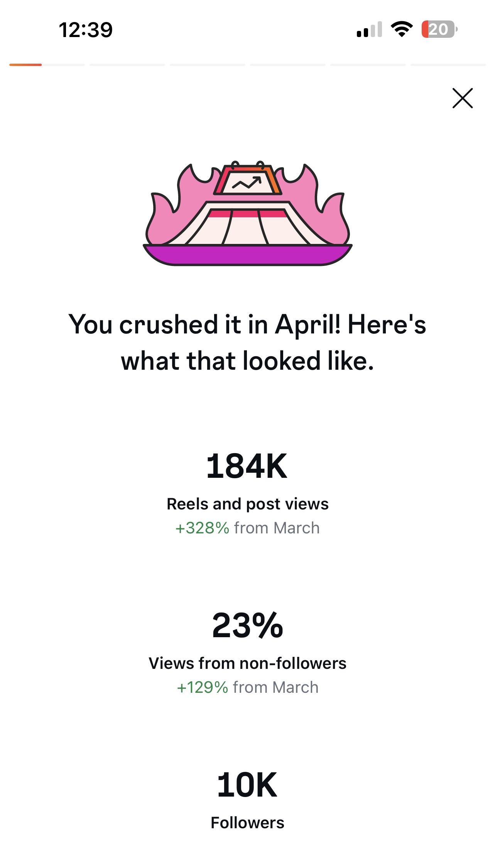This screenshot has height=868, width=495.
Task: Tap the cellular signal bars icon
Action: tap(369, 29)
